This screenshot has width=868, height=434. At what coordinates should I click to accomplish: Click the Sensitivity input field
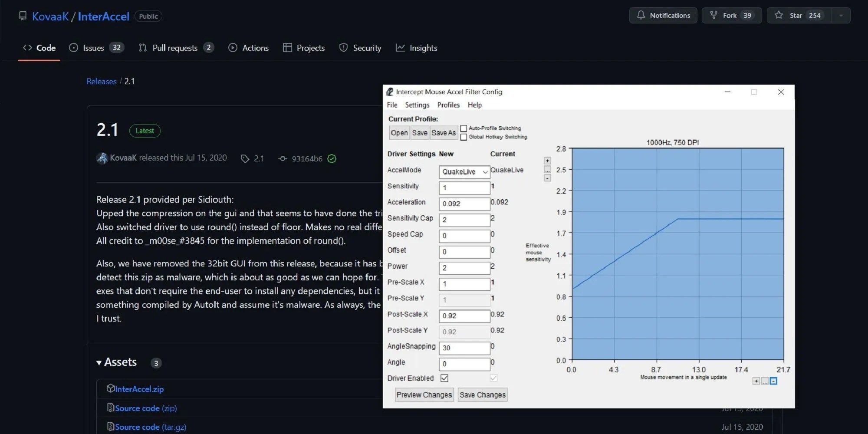[x=464, y=188]
